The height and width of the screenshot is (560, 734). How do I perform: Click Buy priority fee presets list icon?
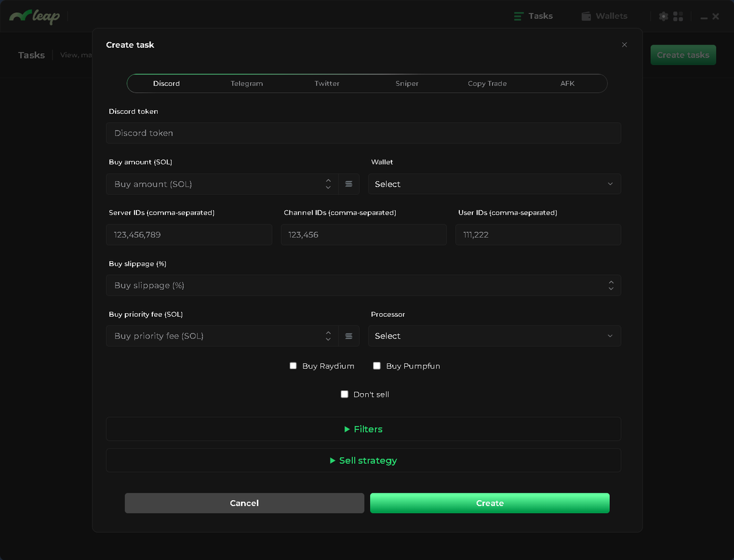[349, 336]
